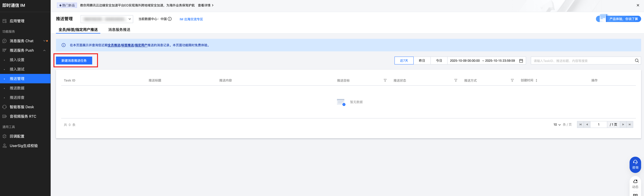The width and height of the screenshot is (644, 196).
Task: Click the 推送状态 filter icon
Action: click(x=456, y=80)
